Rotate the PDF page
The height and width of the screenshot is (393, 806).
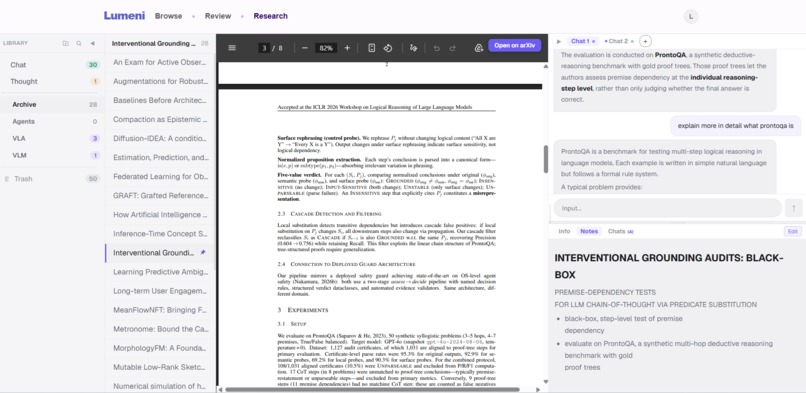click(x=388, y=48)
